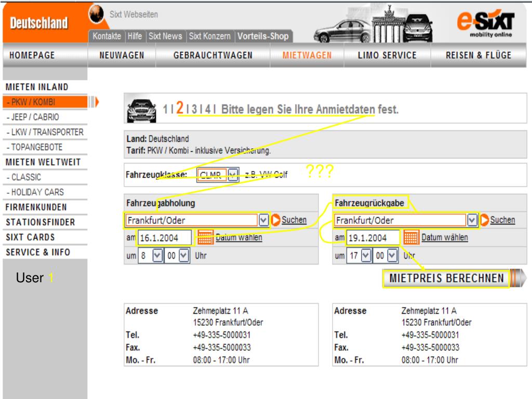Screen dimensions: 532x399
Task: Click MIETPREIS BERECHNEN button
Action: (446, 278)
